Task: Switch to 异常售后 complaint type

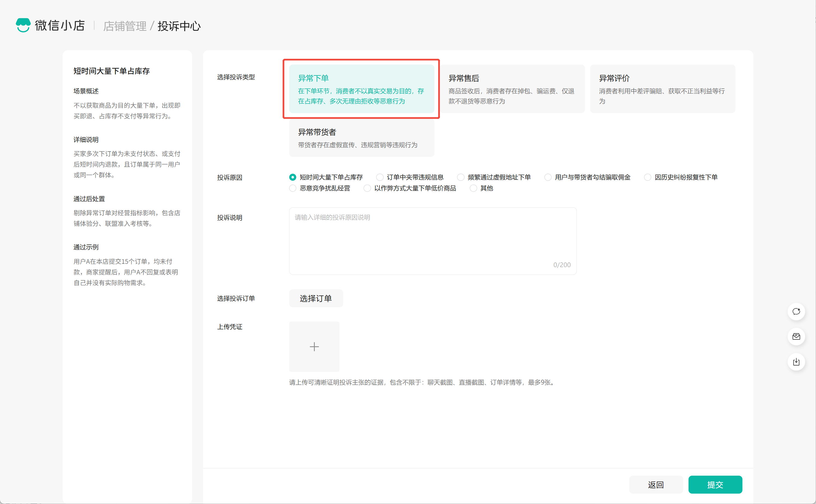Action: point(512,89)
